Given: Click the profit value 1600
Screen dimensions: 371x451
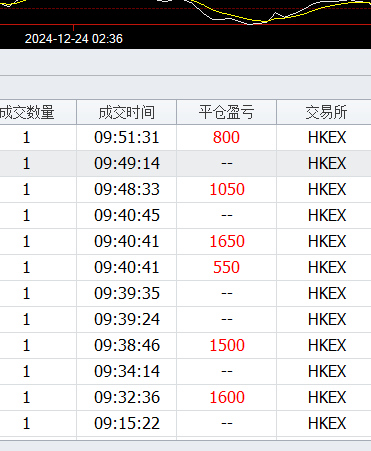Looking at the screenshot, I should [x=227, y=397].
